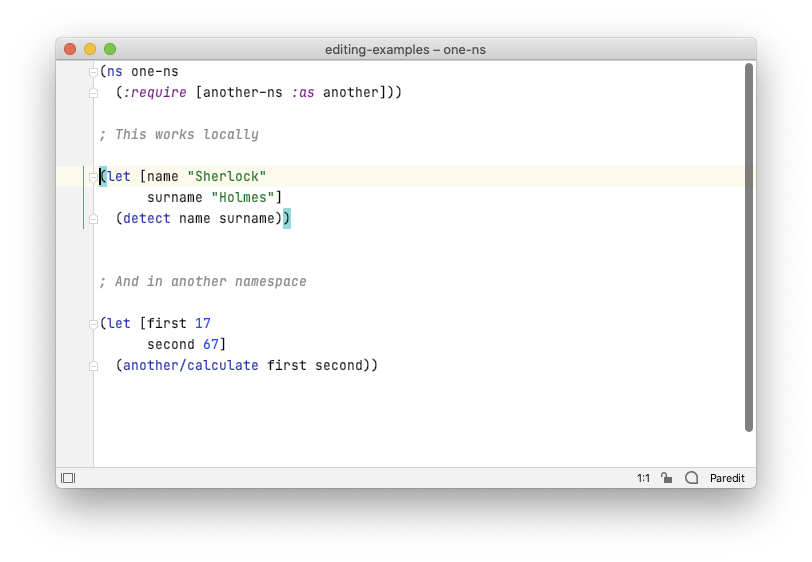Click the one-ns namespace name
Screen dimensions: 812x562
point(154,71)
